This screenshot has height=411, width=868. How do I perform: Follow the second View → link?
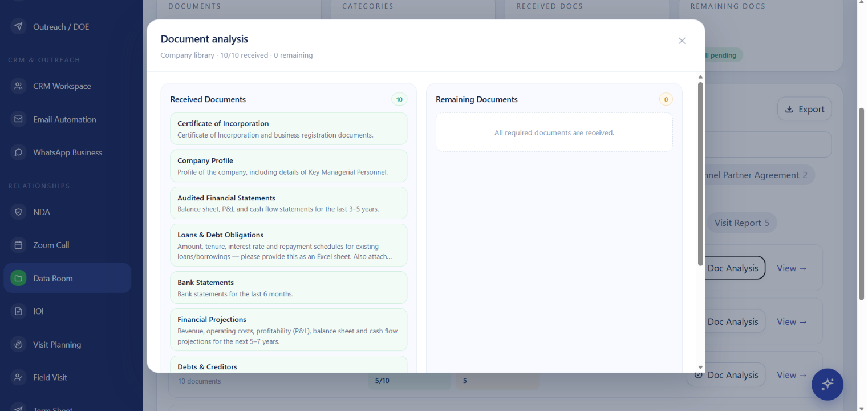792,321
